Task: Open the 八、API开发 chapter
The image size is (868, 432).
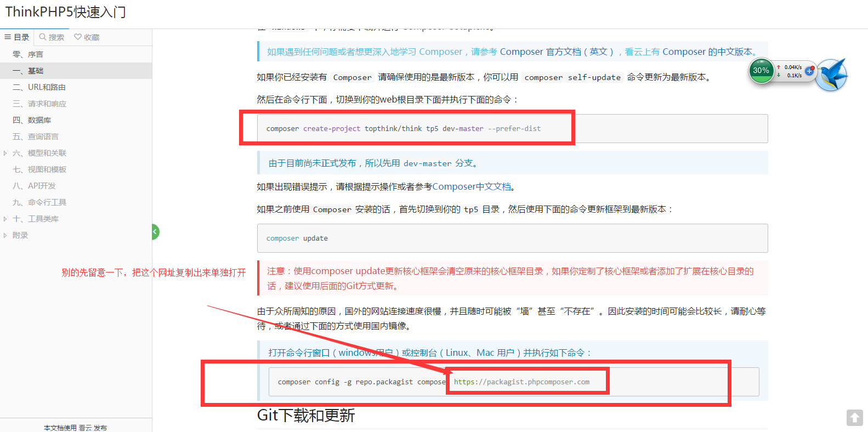Action: coord(76,186)
